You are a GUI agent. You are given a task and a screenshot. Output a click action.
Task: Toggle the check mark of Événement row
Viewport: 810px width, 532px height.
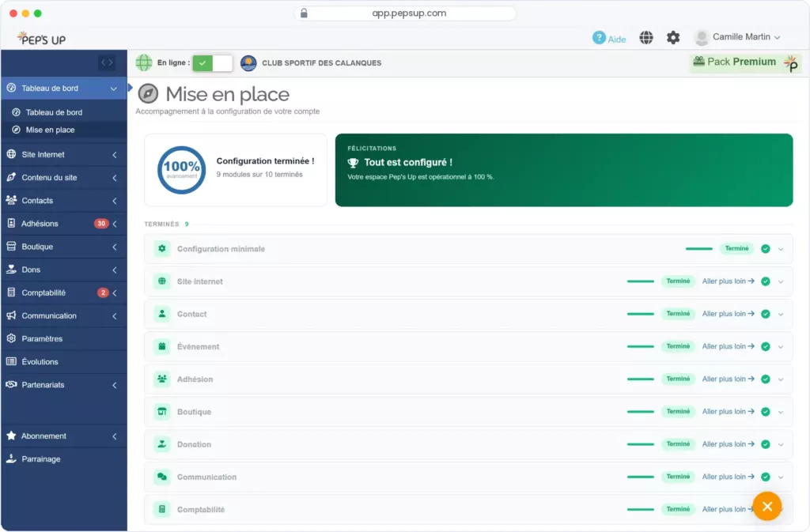pos(766,346)
